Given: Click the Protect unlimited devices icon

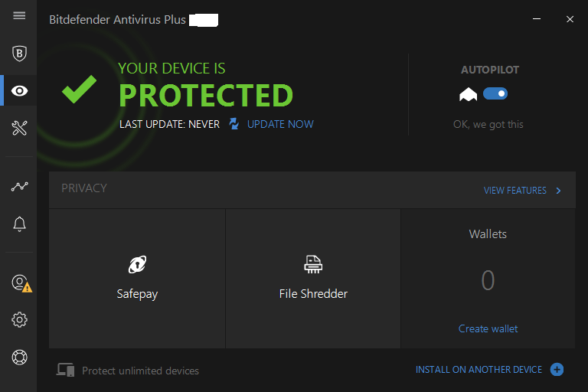Looking at the screenshot, I should click(65, 370).
